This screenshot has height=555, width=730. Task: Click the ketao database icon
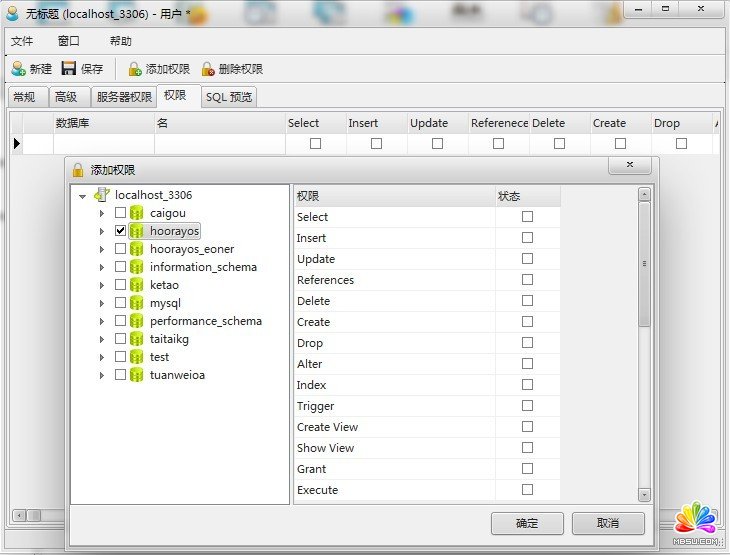pos(137,285)
